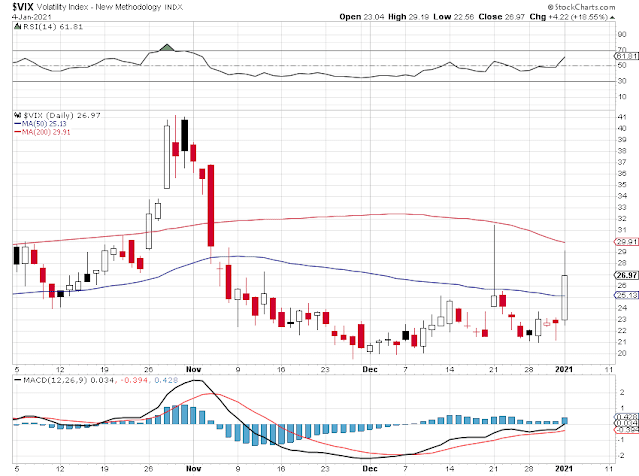Click the 2021 label on the MACD panel date axis
This screenshot has height=476, width=639.
coord(564,469)
